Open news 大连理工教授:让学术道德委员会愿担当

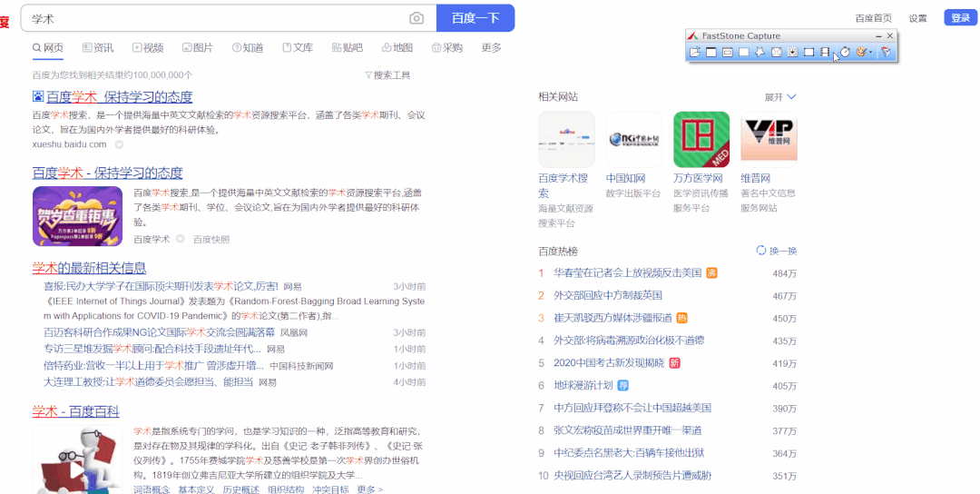tap(148, 381)
